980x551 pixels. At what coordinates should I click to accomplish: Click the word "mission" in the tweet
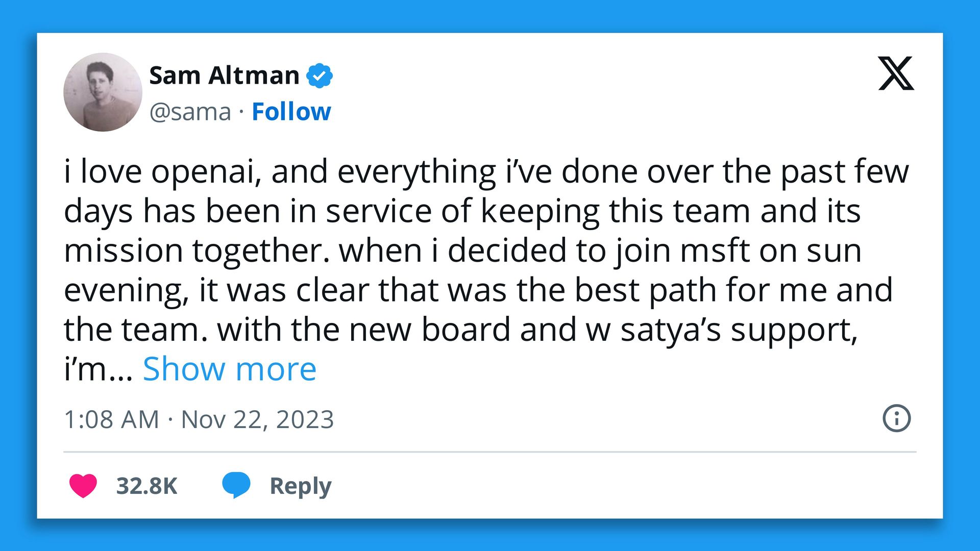(x=122, y=251)
